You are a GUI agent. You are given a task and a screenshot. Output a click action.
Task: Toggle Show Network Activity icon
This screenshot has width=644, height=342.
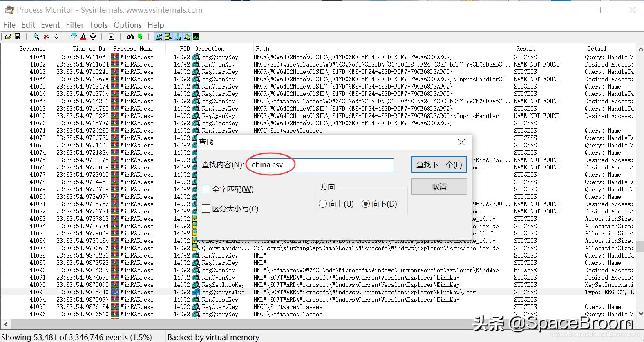178,37
